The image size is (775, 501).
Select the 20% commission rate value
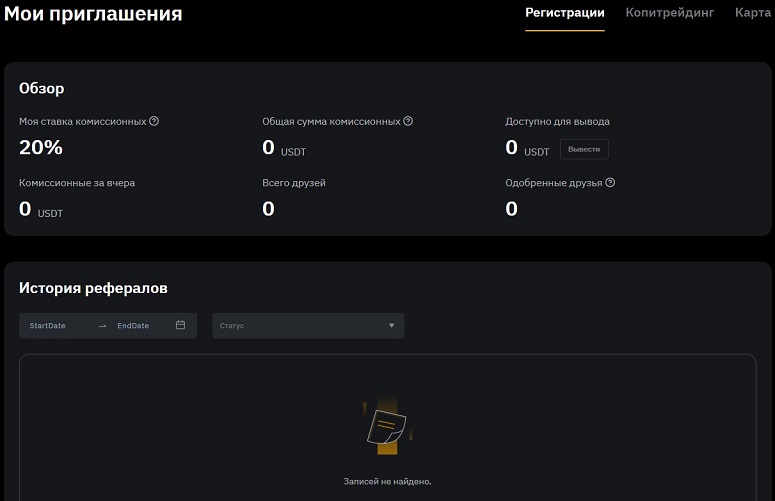click(x=41, y=147)
